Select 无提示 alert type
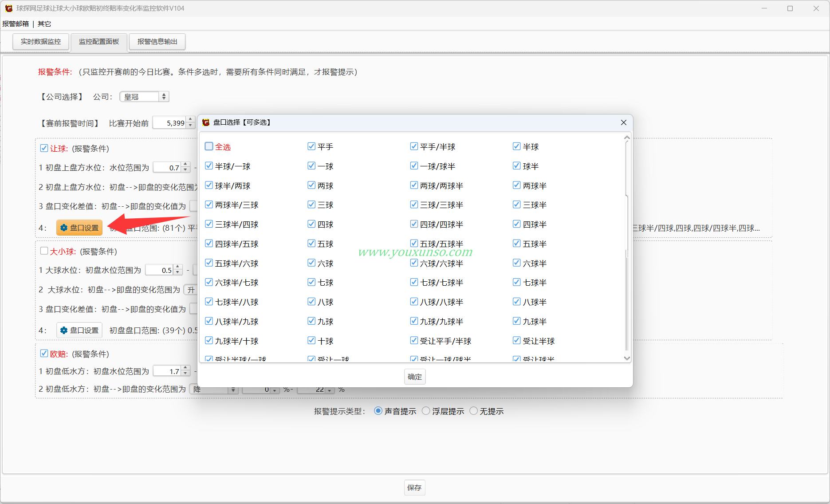The image size is (830, 504). click(473, 411)
